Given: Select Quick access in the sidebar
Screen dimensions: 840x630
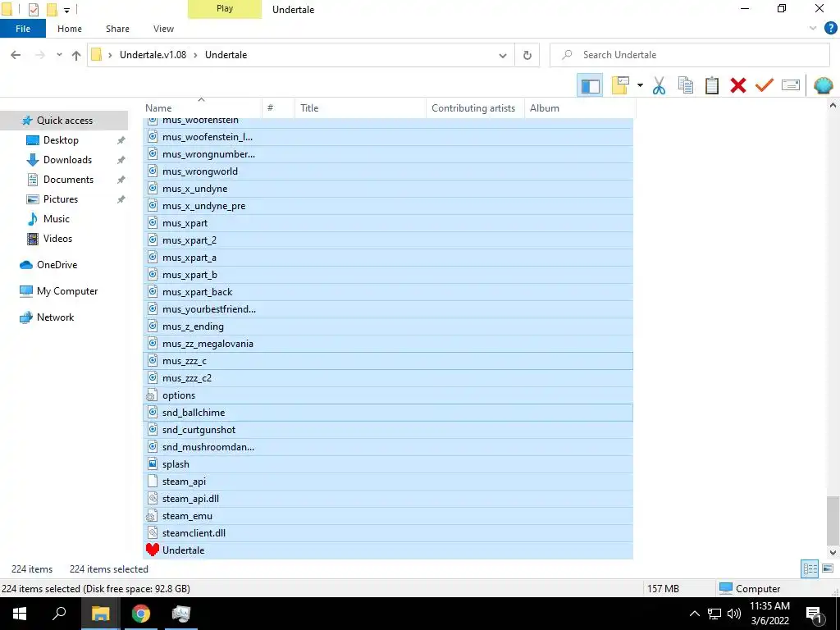Looking at the screenshot, I should (64, 121).
